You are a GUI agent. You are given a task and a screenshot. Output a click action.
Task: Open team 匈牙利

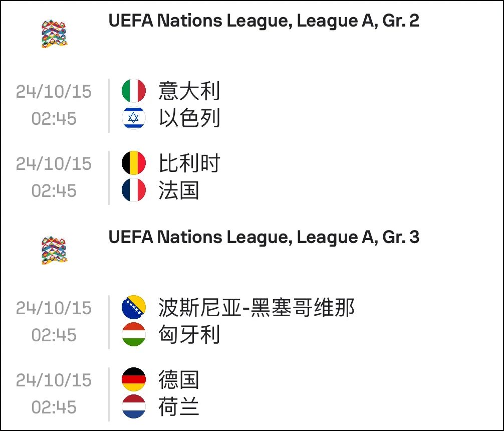pyautogui.click(x=189, y=334)
